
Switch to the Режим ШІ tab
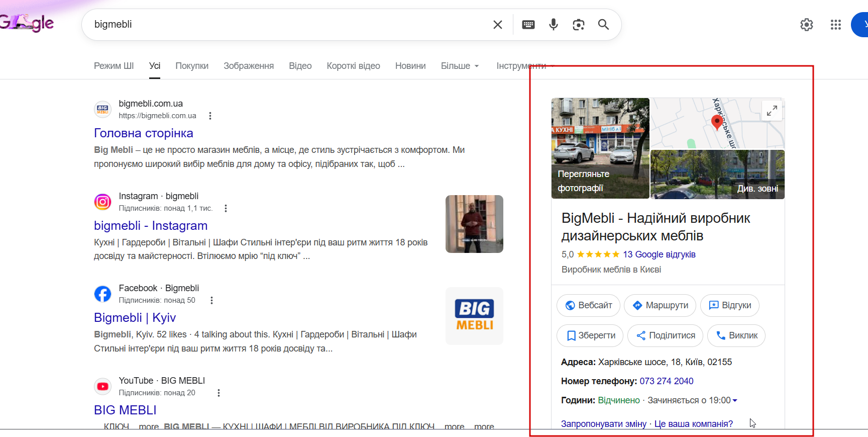114,66
